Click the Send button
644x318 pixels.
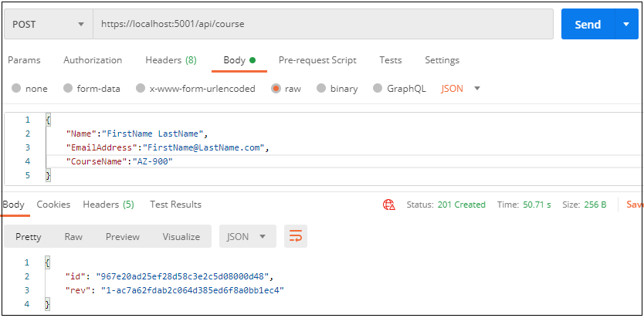587,25
